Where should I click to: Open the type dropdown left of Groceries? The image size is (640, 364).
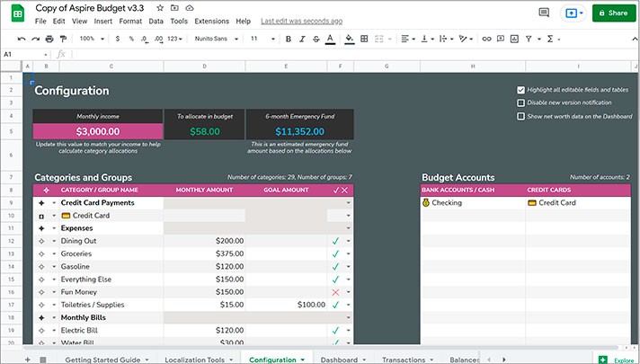[54, 253]
